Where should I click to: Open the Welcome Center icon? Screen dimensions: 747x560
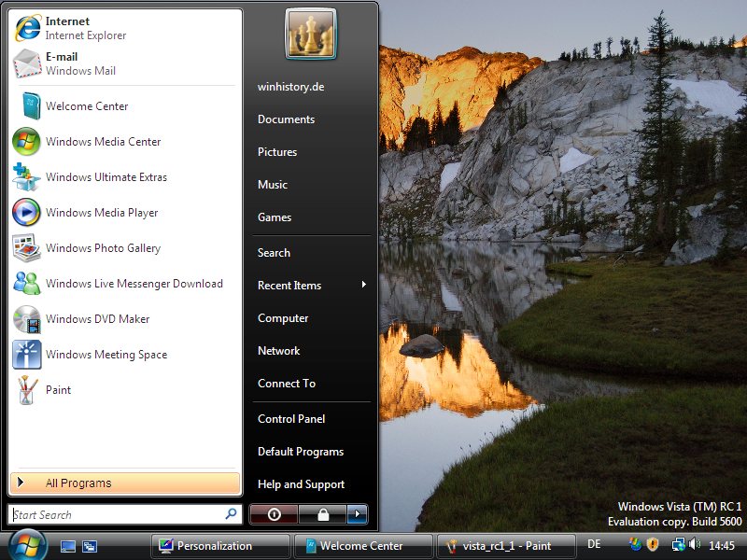pyautogui.click(x=31, y=105)
